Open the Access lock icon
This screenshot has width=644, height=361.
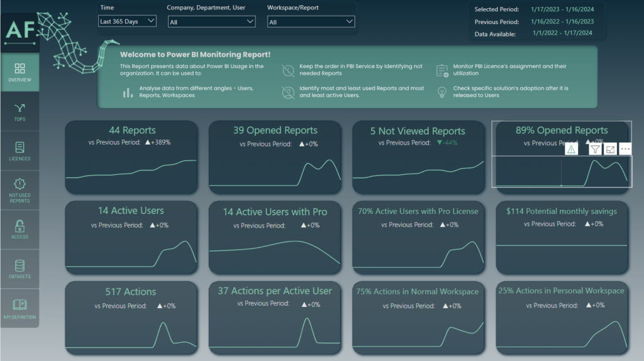(19, 226)
